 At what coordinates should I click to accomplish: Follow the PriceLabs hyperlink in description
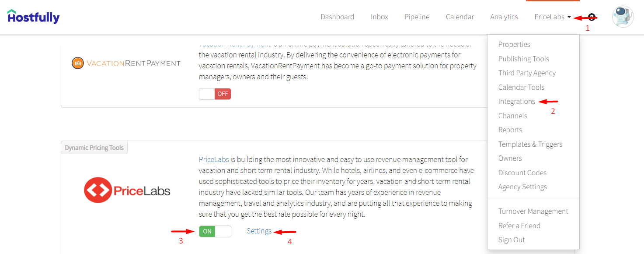[214, 159]
